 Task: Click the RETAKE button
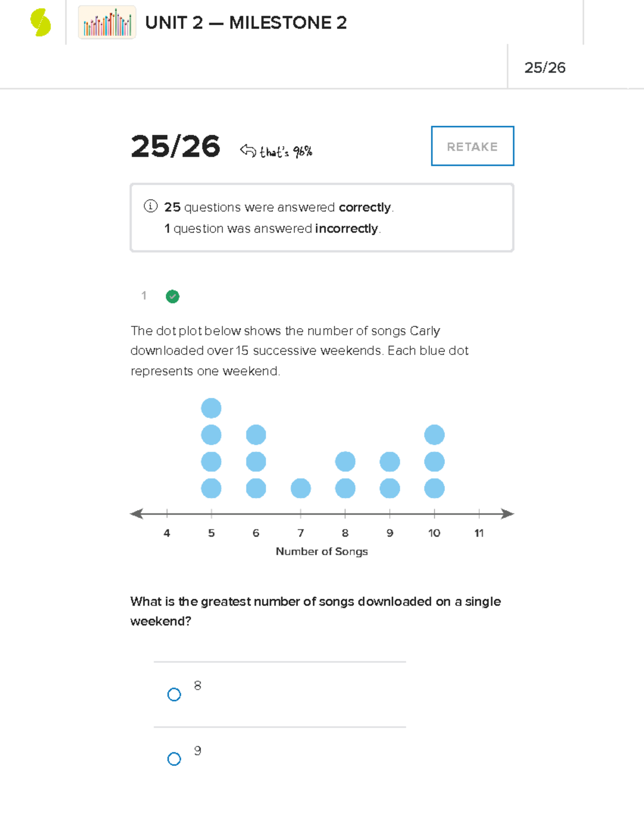pyautogui.click(x=472, y=146)
